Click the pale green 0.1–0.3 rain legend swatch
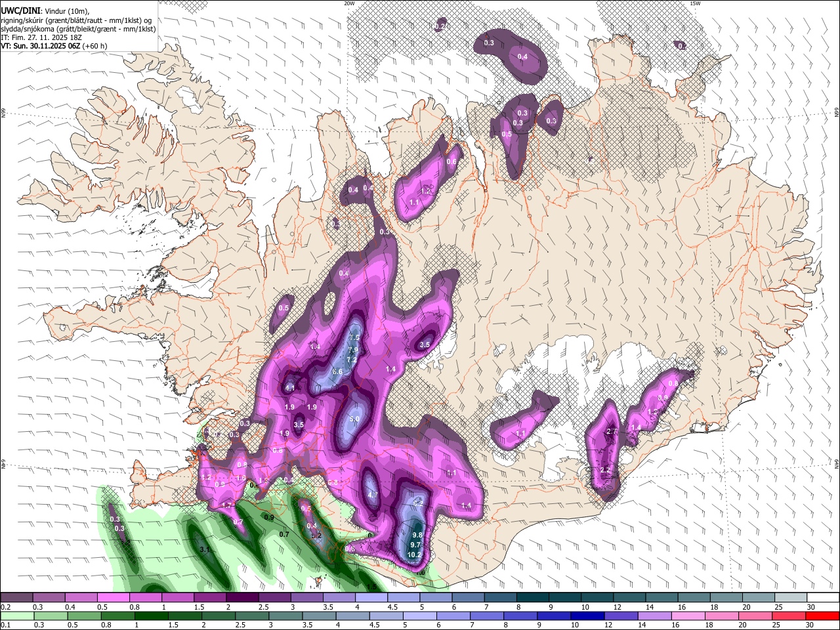The width and height of the screenshot is (840, 630). point(18,616)
